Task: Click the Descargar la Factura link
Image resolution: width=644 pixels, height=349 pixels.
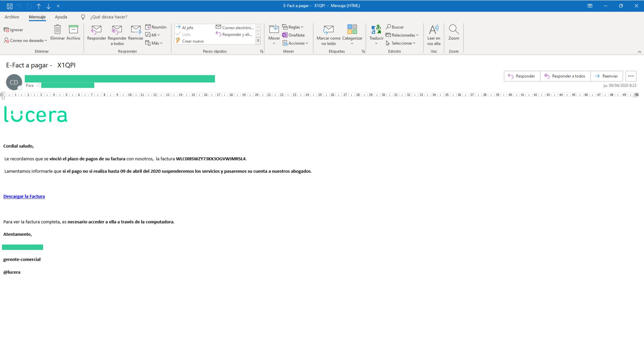Action: (x=24, y=197)
